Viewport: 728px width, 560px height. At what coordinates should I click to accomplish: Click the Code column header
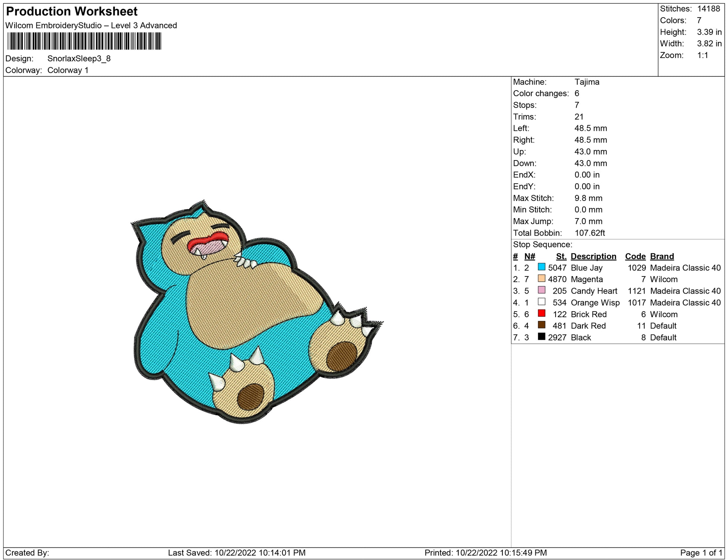coord(635,257)
